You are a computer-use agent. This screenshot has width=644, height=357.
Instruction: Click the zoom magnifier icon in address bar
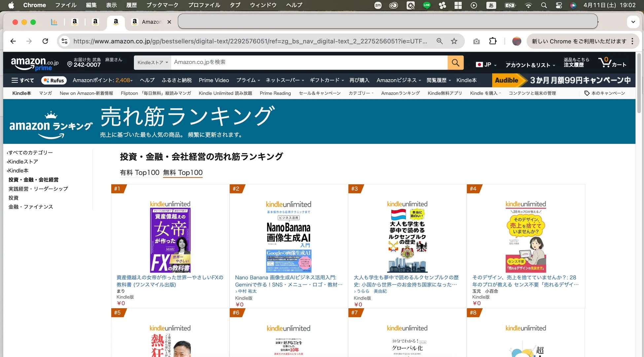[440, 41]
